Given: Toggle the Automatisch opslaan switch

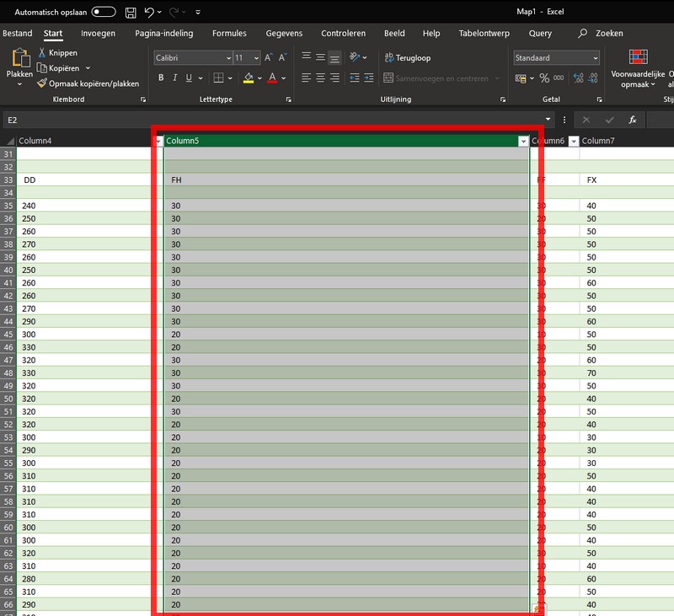Looking at the screenshot, I should 104,13.
